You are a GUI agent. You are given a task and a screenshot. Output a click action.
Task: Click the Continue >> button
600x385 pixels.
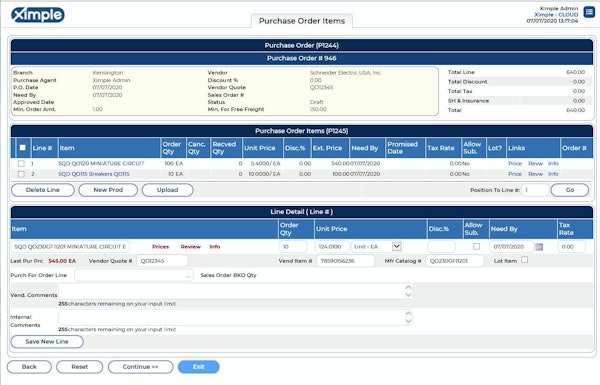coord(140,367)
